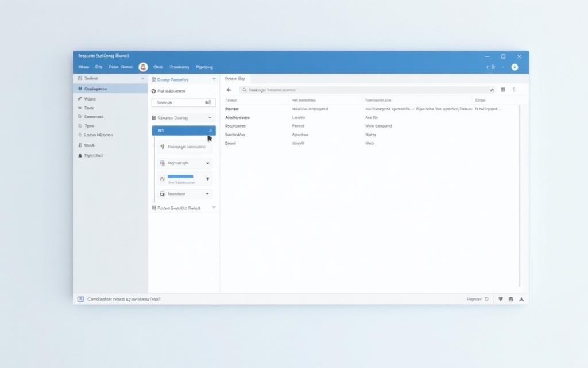Switch to grid view using the grid icon
Screen dimensions: 588x368
coord(502,89)
